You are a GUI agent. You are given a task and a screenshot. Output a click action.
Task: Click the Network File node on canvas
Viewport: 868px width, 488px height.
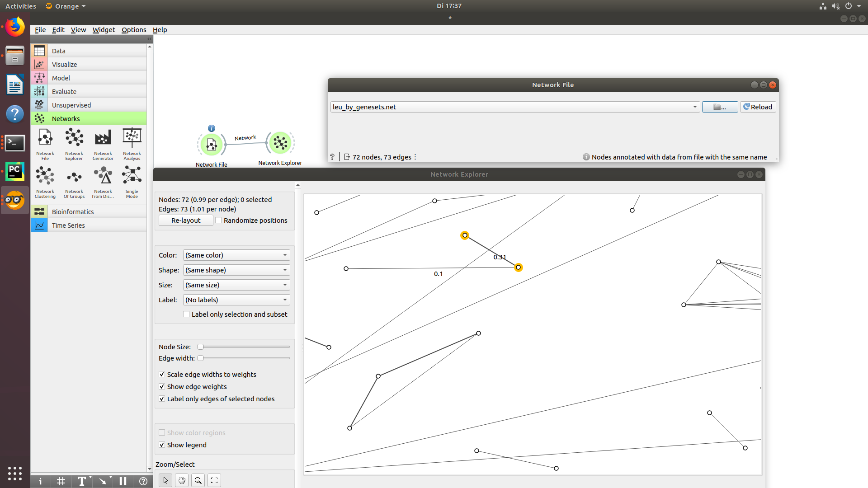pos(211,145)
